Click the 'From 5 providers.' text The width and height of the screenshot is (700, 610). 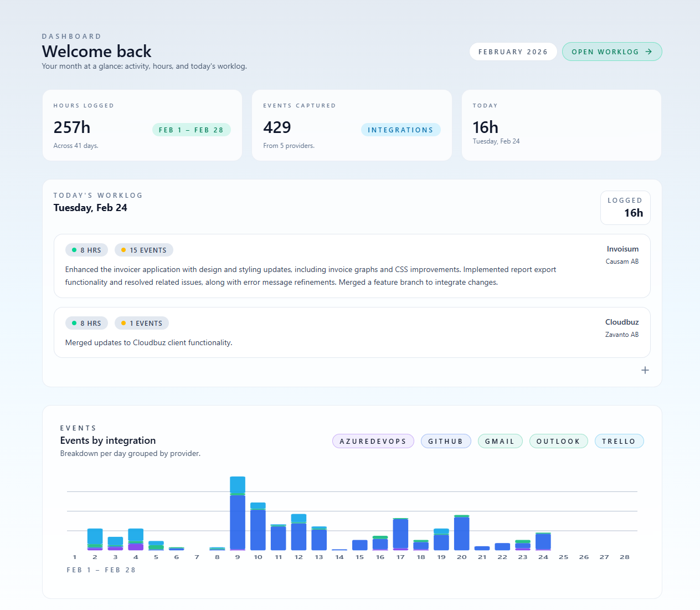click(289, 146)
